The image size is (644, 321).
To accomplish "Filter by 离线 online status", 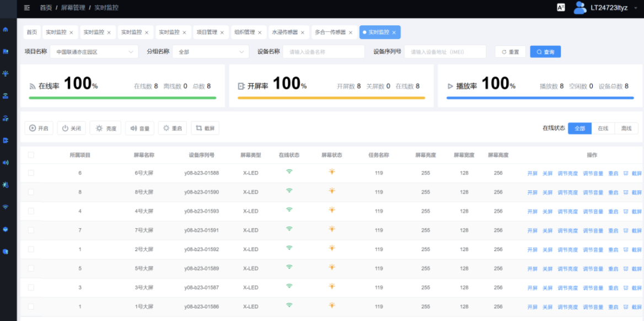I will point(626,129).
